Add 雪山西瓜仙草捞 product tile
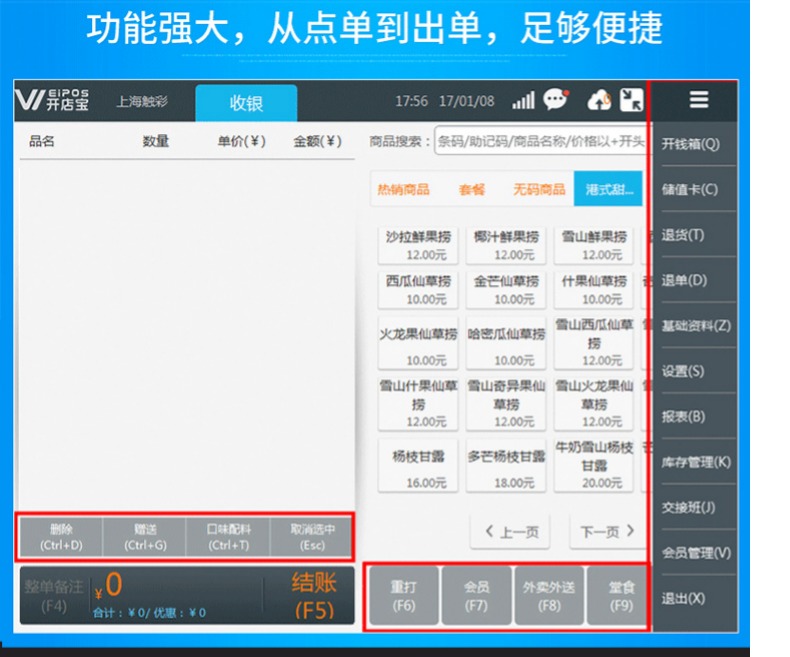 click(594, 343)
